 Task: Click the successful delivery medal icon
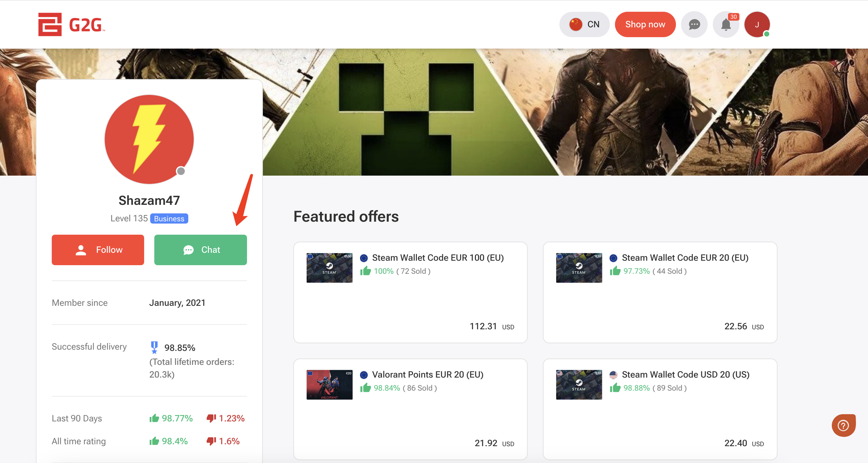pyautogui.click(x=154, y=347)
